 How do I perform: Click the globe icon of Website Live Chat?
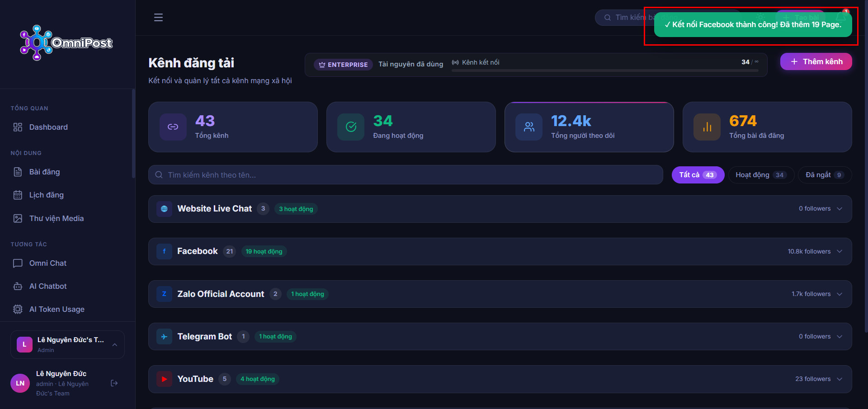(x=164, y=209)
